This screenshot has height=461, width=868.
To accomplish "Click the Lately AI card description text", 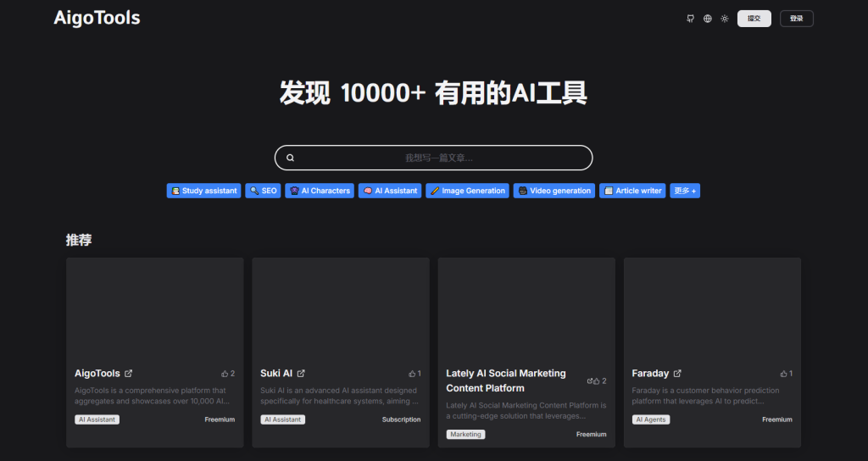I will 526,411.
